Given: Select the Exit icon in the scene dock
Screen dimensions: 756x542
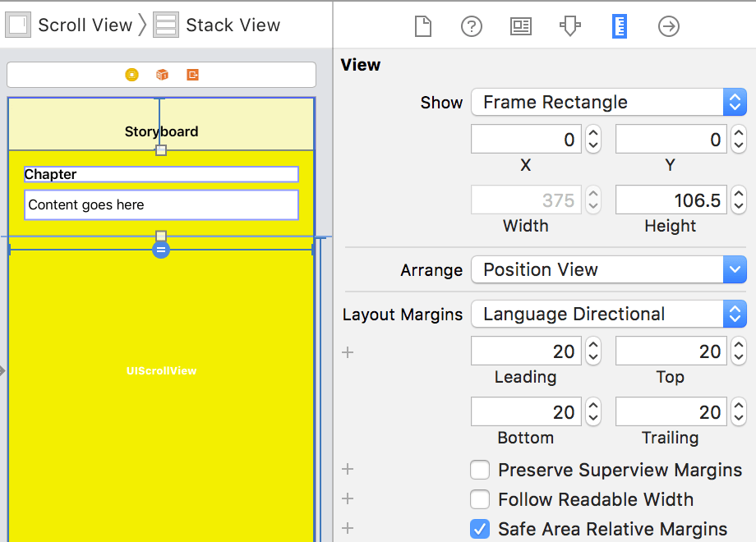Looking at the screenshot, I should click(x=191, y=74).
